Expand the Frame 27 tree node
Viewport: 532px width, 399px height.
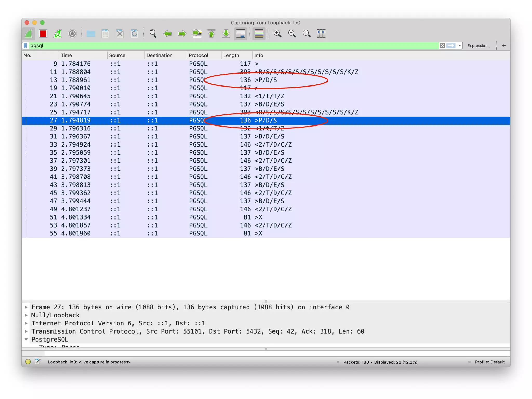point(26,307)
